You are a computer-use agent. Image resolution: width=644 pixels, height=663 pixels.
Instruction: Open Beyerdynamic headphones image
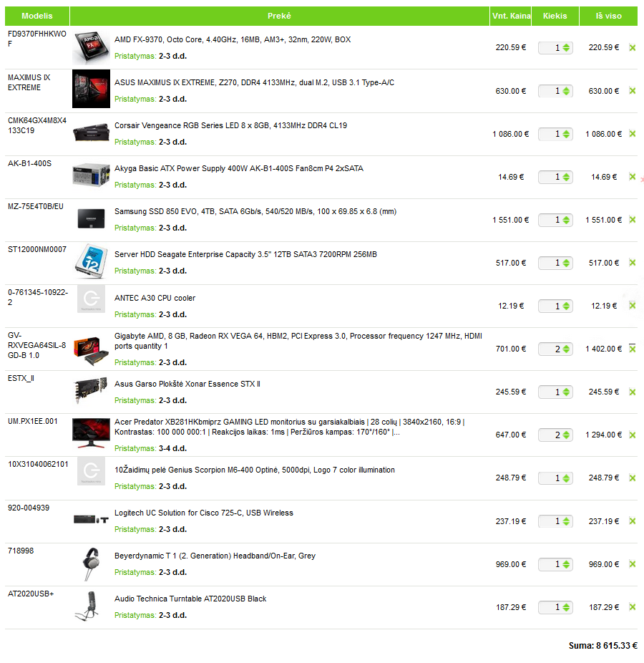91,564
